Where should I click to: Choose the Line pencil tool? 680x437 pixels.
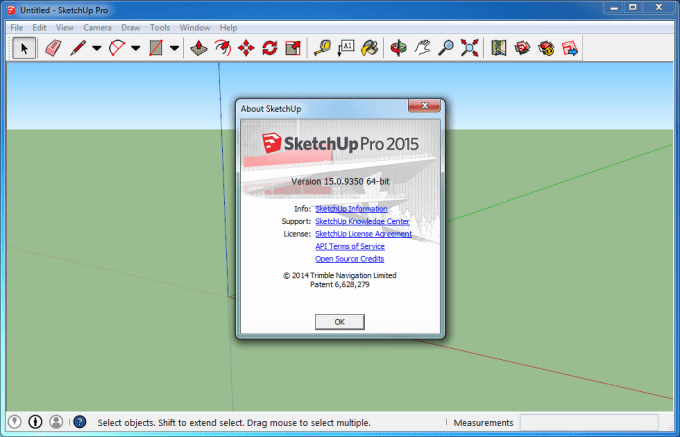pyautogui.click(x=78, y=48)
